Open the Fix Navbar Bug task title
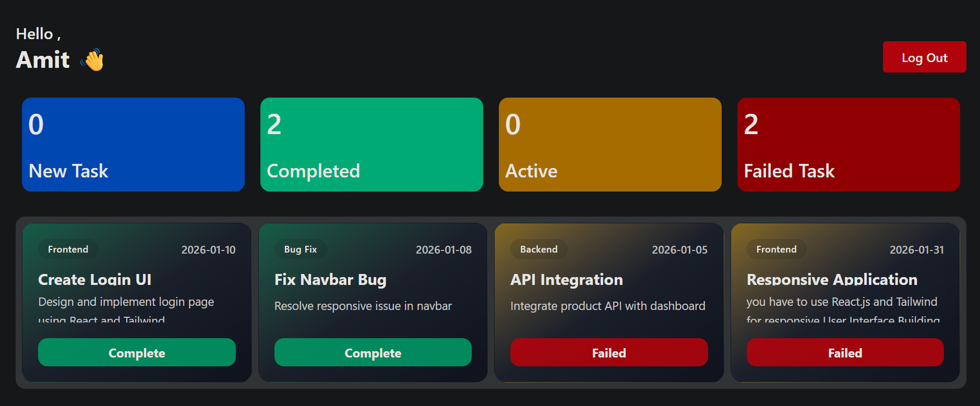The image size is (980, 406). pos(330,280)
